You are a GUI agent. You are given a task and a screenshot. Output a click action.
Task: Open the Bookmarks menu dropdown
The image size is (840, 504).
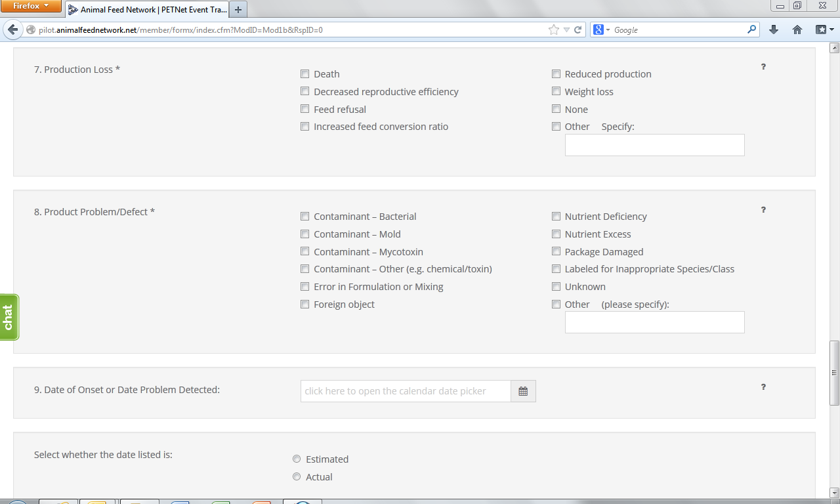tap(824, 30)
